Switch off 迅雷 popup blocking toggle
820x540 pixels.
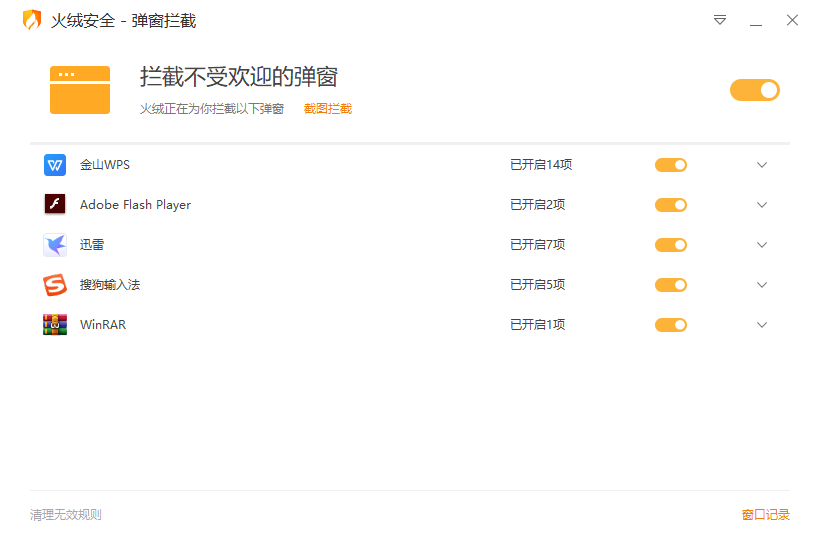671,245
